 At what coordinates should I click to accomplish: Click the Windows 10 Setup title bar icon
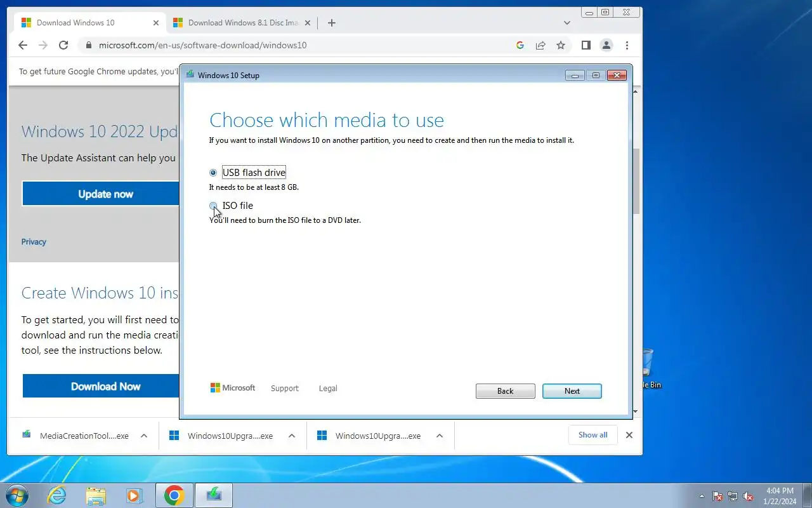[190, 75]
